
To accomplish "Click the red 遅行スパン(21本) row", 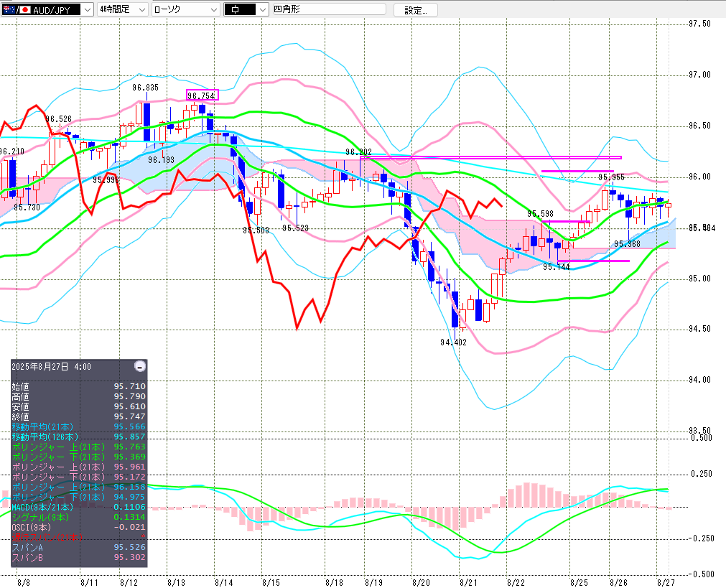I will coord(79,538).
